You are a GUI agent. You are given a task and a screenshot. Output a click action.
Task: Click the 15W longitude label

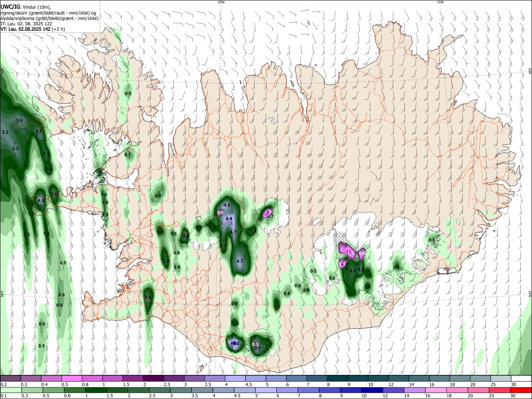pyautogui.click(x=440, y=2)
